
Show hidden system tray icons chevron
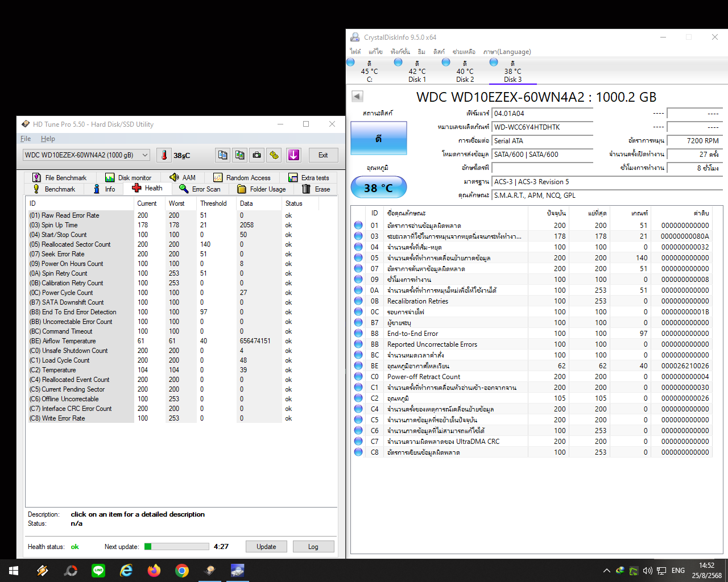606,571
